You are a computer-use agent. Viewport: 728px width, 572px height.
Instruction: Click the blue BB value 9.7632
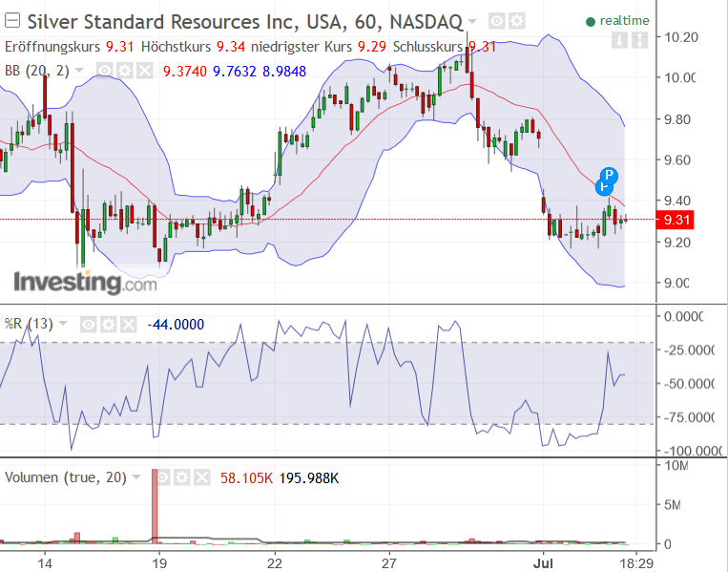click(235, 72)
